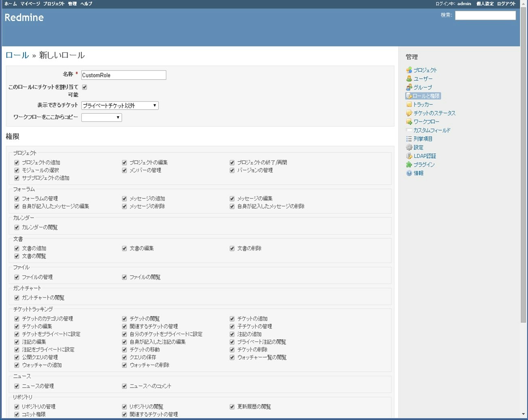Uncheck プロジェクトの追加 permission
This screenshot has height=420, width=528.
point(17,163)
